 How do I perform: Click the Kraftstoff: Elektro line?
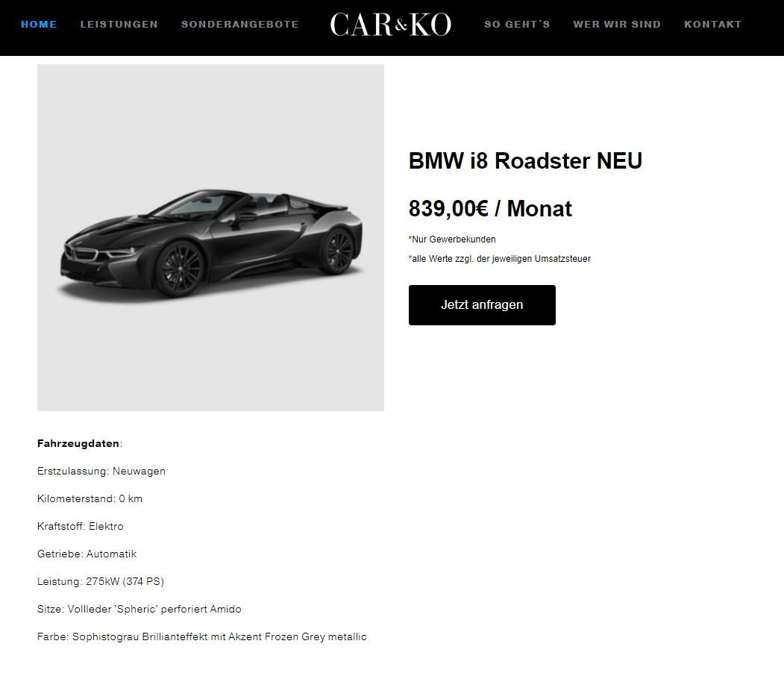pyautogui.click(x=80, y=526)
